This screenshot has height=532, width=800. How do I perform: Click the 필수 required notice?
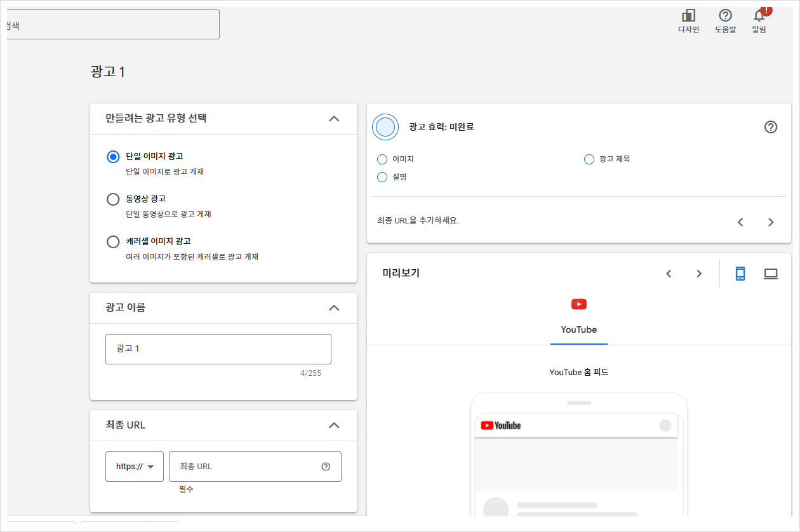tap(186, 489)
